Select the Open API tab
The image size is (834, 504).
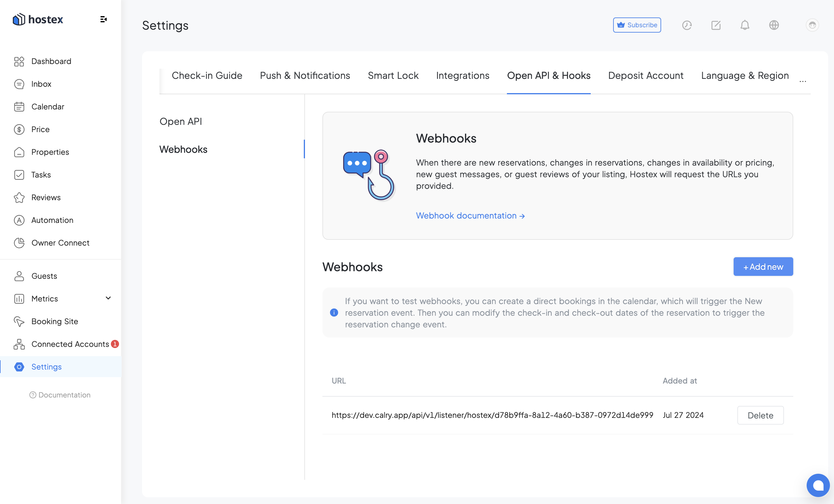click(180, 121)
